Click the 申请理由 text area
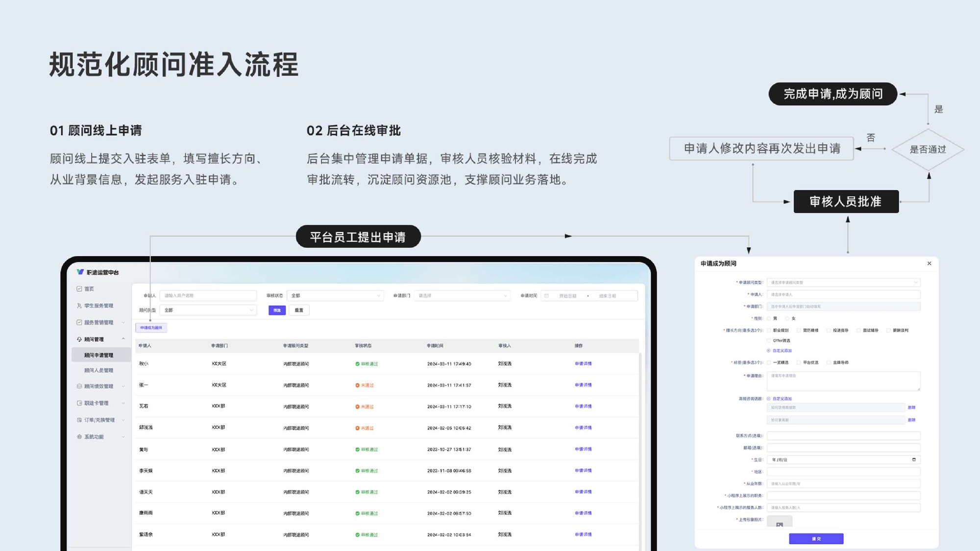This screenshot has width=980, height=551. click(x=843, y=381)
